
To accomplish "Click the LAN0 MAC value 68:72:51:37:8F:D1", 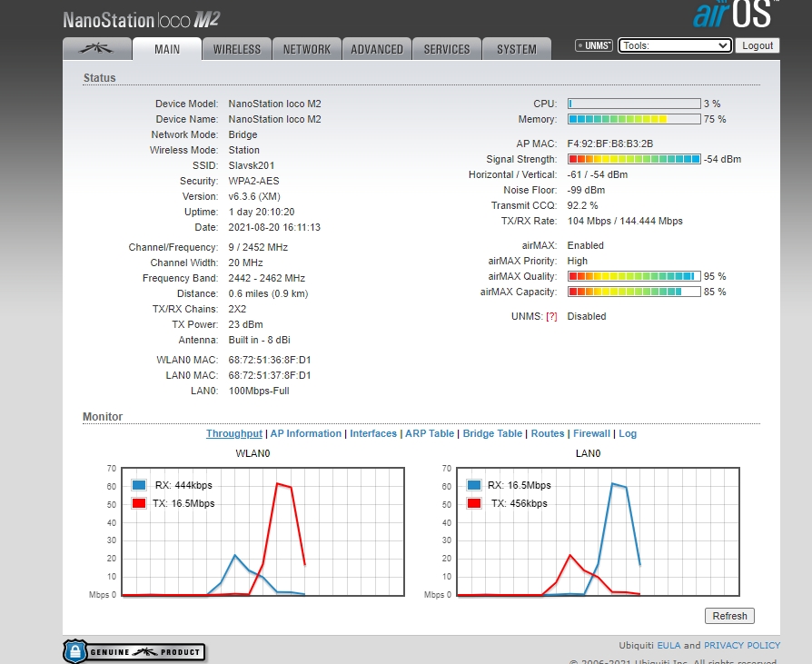I will 269,375.
